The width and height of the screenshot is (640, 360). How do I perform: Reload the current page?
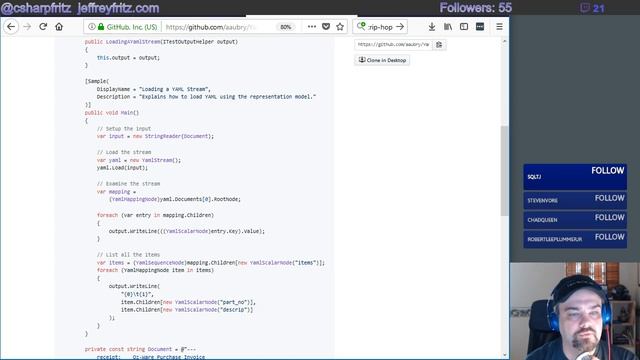[43, 27]
